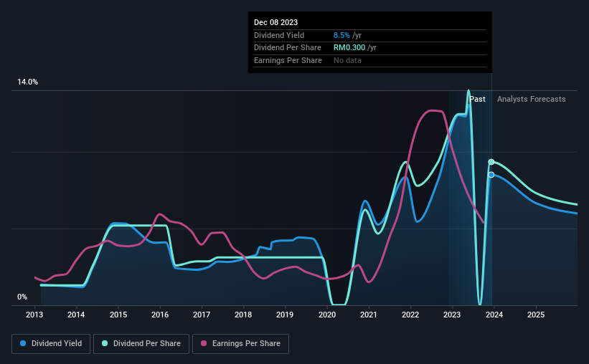Toggle the Earnings Per Share legend button
The height and width of the screenshot is (364, 589).
(x=240, y=343)
